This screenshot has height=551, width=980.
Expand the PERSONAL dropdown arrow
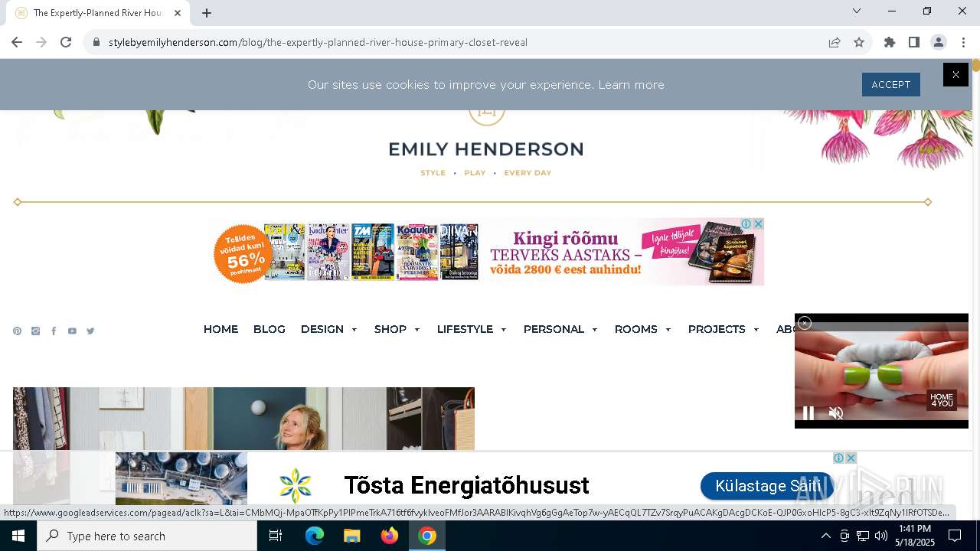(x=594, y=330)
